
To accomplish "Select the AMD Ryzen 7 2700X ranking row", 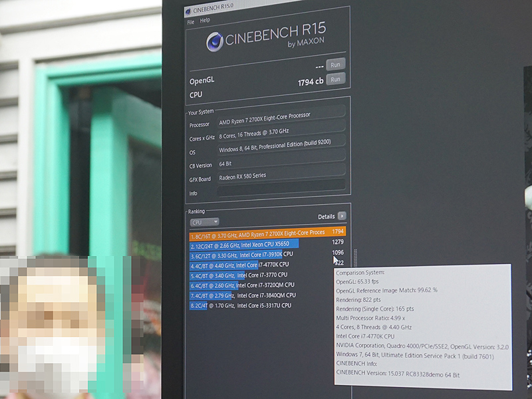I will [x=267, y=234].
